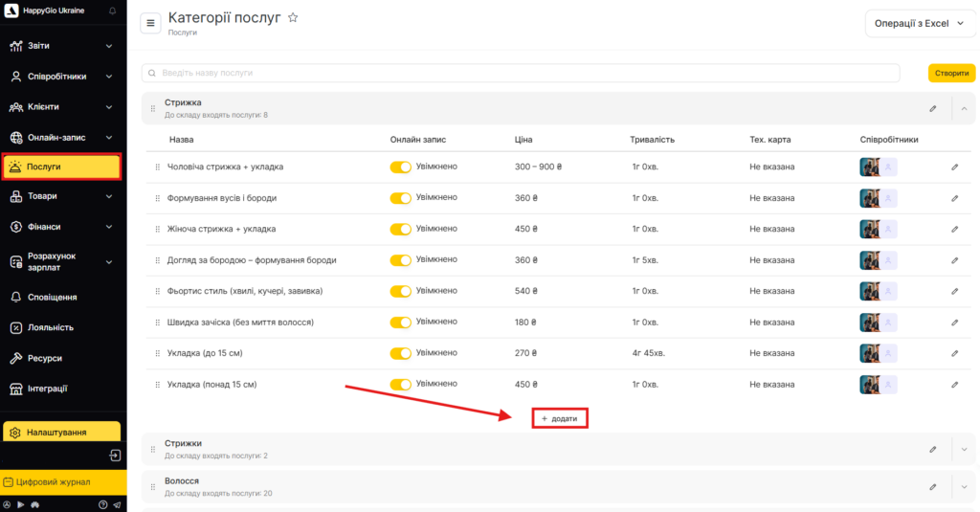Click the + додати button

click(560, 418)
